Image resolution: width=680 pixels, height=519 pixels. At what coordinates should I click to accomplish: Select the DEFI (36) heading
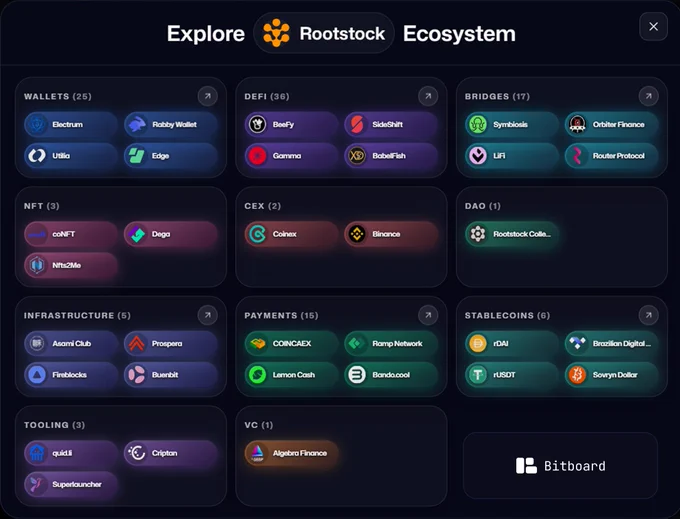(x=267, y=96)
